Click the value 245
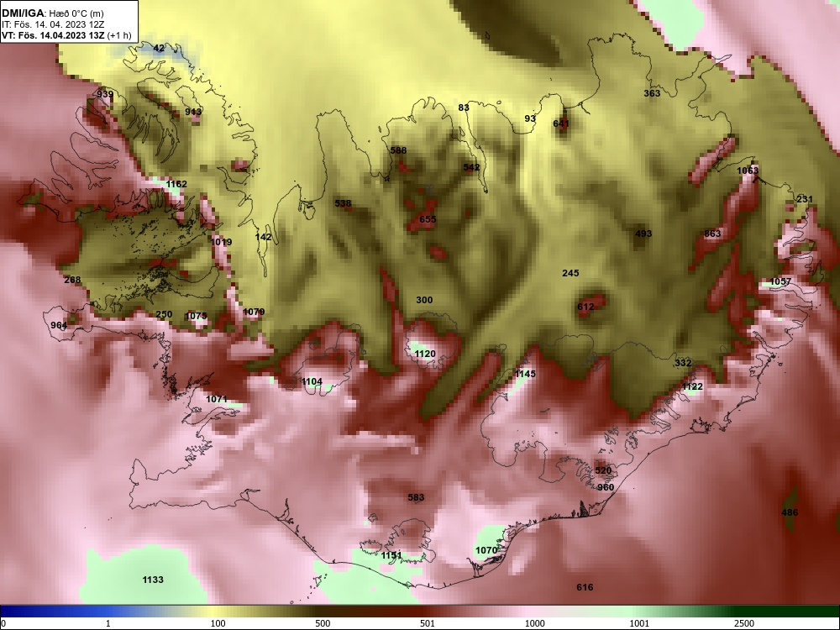840x630 pixels. 570,273
